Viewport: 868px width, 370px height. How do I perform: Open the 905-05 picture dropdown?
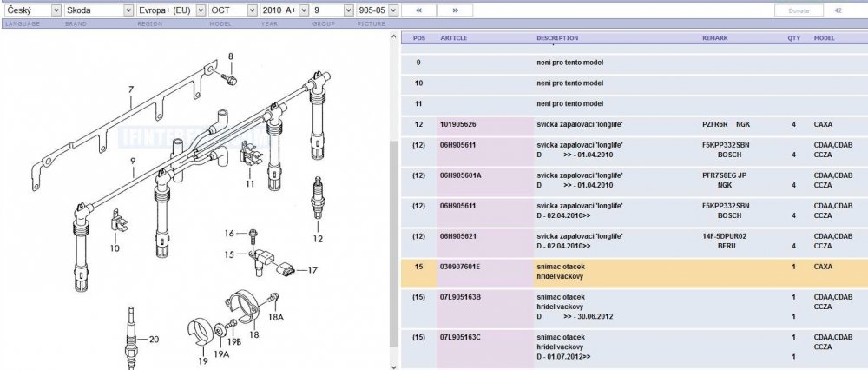coord(377,10)
